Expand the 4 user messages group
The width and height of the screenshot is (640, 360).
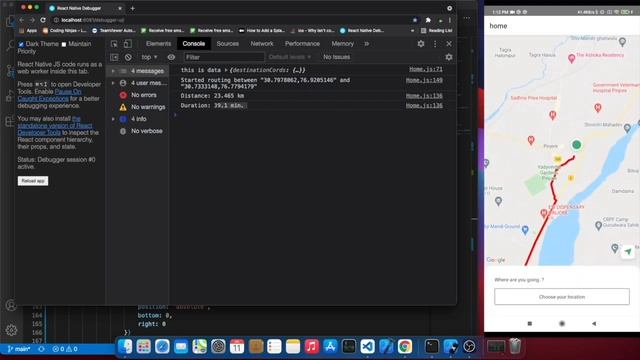113,83
